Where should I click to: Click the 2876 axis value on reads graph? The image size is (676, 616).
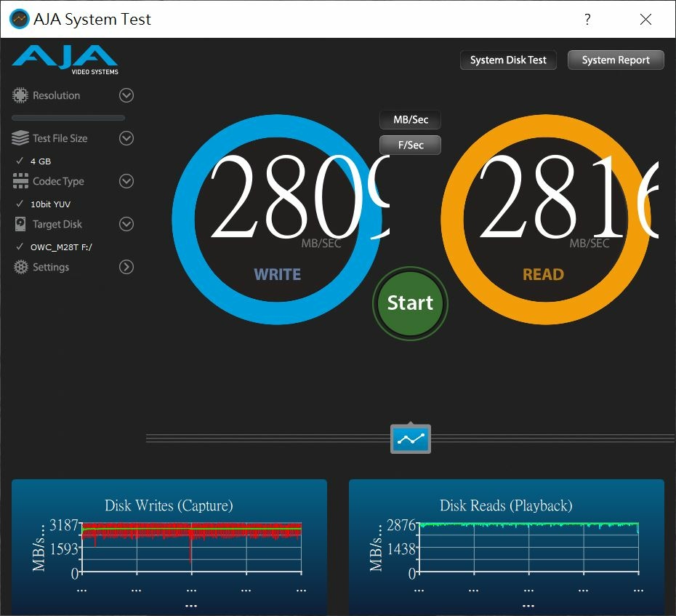pyautogui.click(x=401, y=525)
